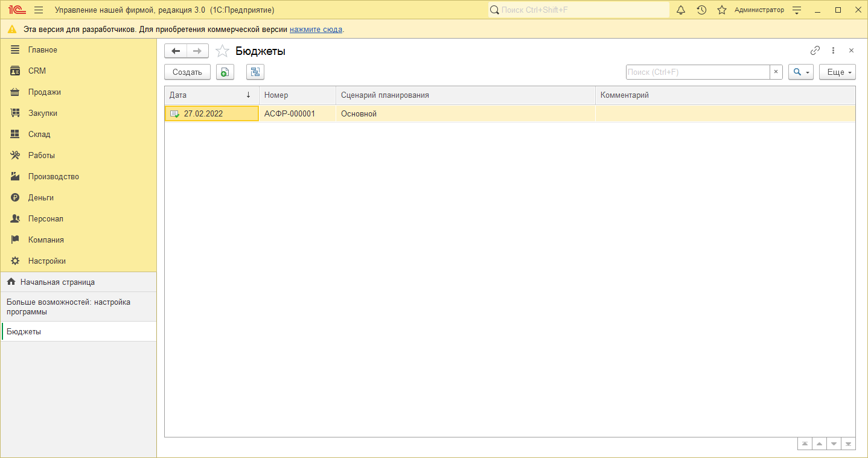Click the notifications bell icon

pyautogui.click(x=681, y=10)
